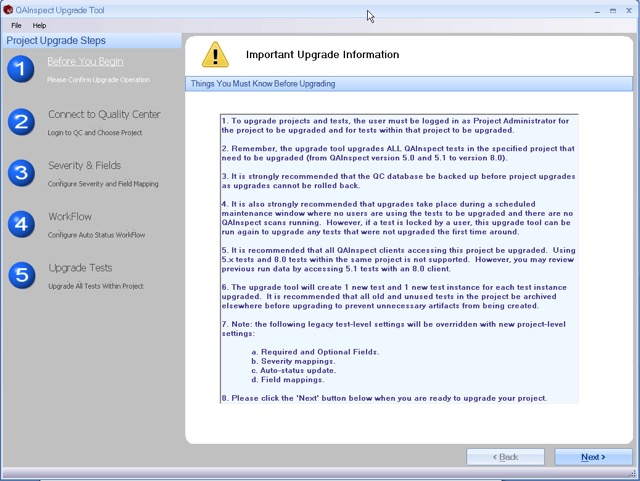
Task: Select the step 5 Upgrade Tests circle
Action: (x=21, y=275)
